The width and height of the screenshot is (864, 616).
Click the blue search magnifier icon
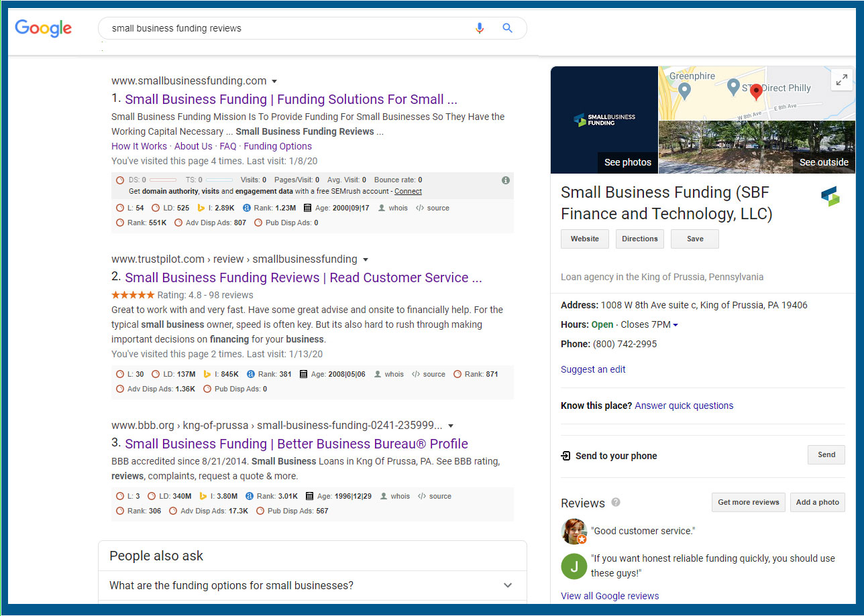pyautogui.click(x=508, y=28)
